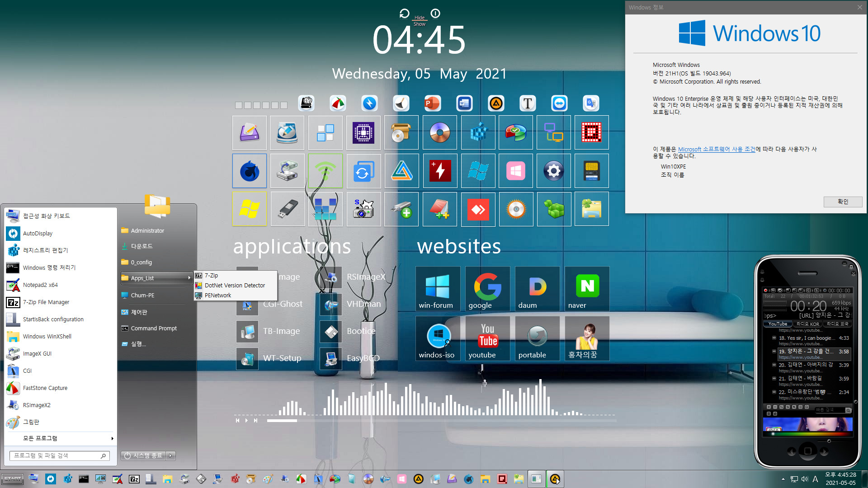
Task: Open shutdown options arrow next to 시스템 종료
Action: [x=171, y=455]
